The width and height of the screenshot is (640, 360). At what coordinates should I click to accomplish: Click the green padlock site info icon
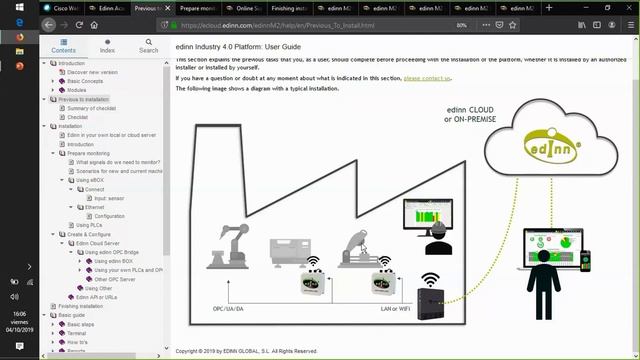tap(174, 25)
